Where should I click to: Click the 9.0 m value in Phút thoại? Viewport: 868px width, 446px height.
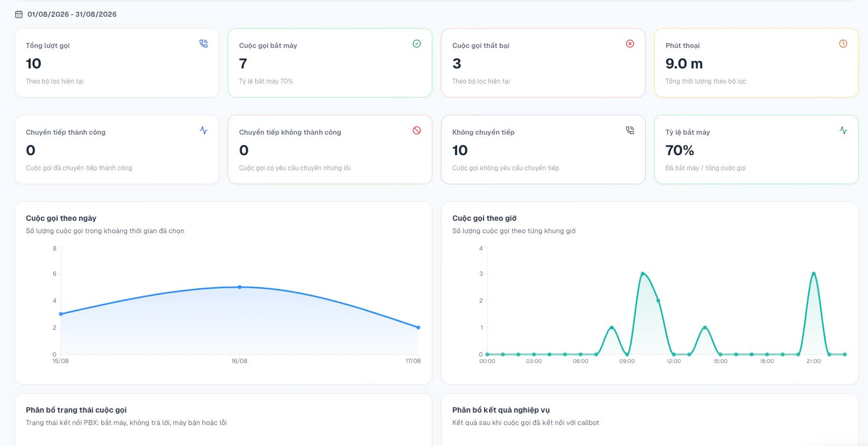684,64
